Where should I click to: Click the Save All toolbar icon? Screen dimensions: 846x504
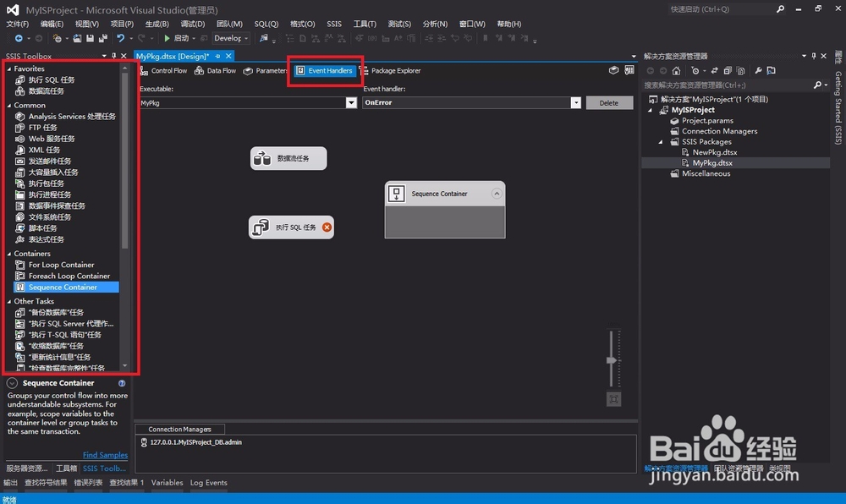point(102,38)
